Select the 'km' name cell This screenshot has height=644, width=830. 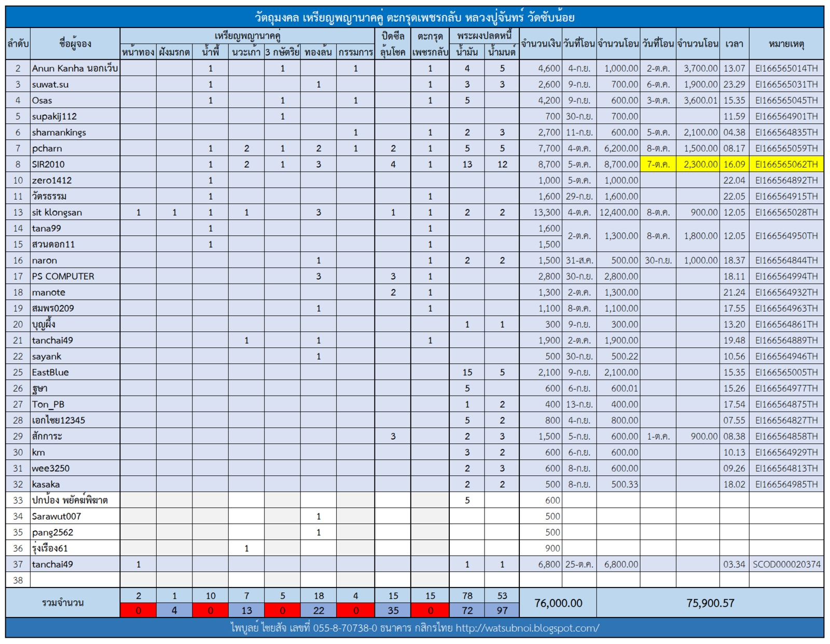click(x=75, y=452)
